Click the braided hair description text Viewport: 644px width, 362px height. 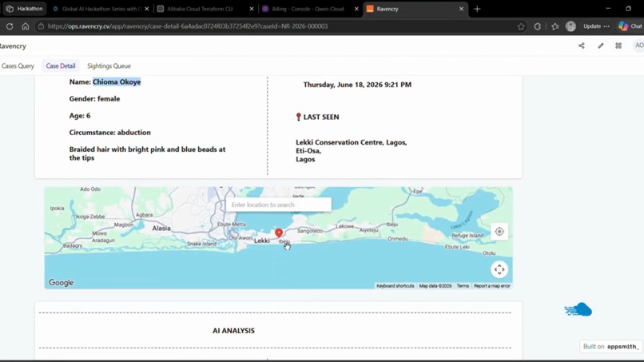click(147, 153)
